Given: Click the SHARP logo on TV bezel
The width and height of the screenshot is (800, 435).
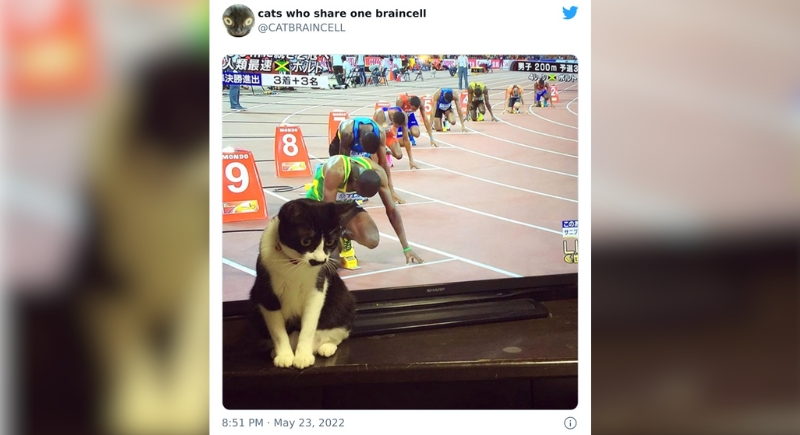Looking at the screenshot, I should coord(435,290).
